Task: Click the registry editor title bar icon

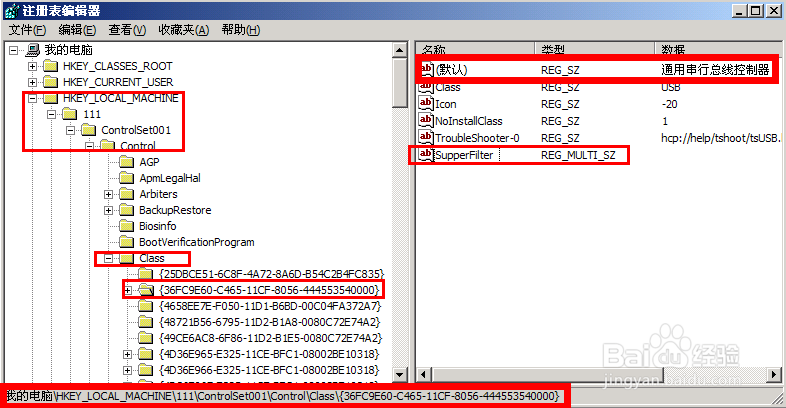Action: click(11, 11)
